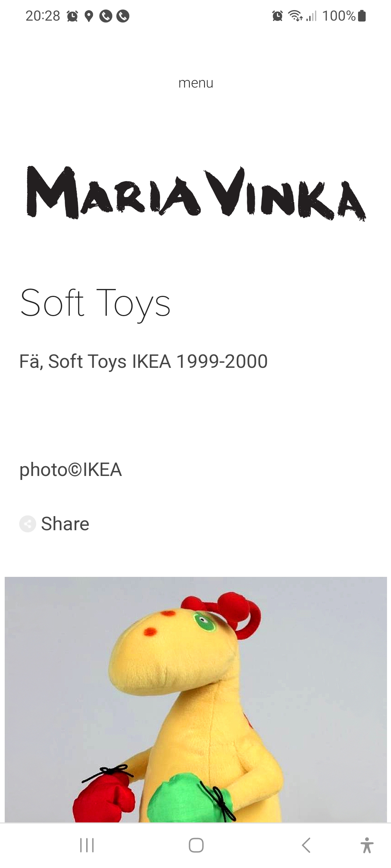Screen dimensions: 391x868
Task: Tap the Wi-Fi status icon
Action: [x=295, y=16]
